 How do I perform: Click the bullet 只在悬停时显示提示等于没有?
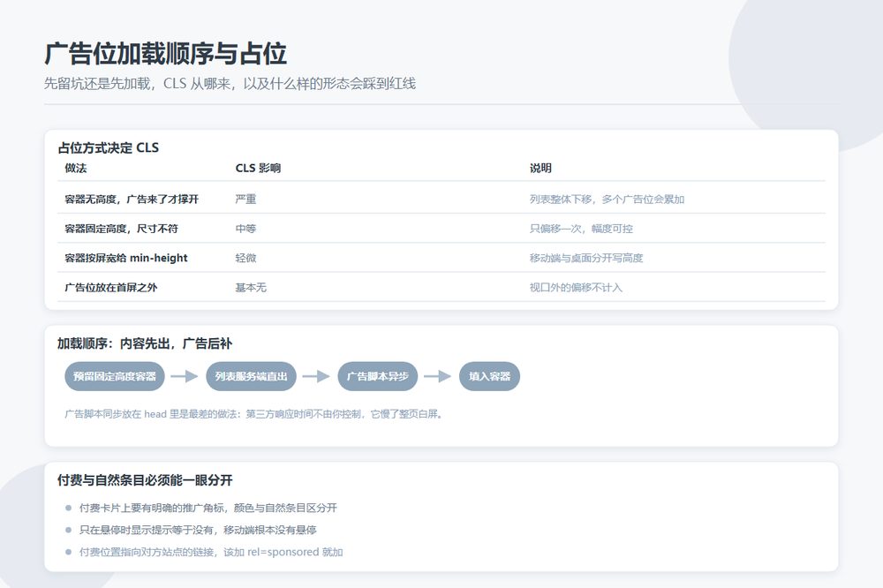click(198, 530)
